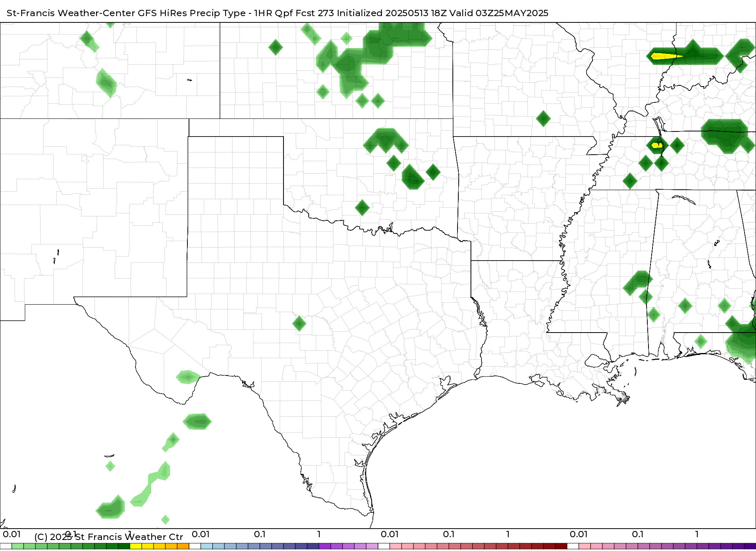Click the darkest green swatch before yellow
The image size is (756, 551).
[x=124, y=546]
